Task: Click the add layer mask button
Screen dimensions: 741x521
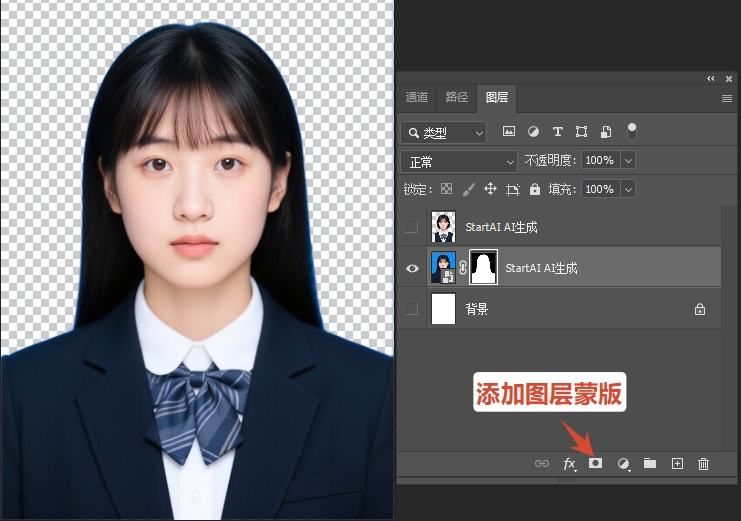Action: [x=595, y=463]
